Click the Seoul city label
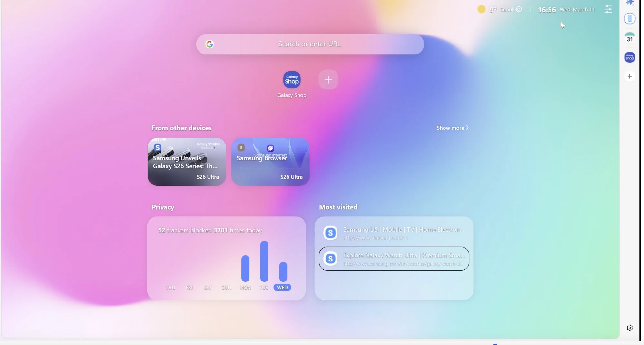This screenshot has height=345, width=644. point(506,10)
